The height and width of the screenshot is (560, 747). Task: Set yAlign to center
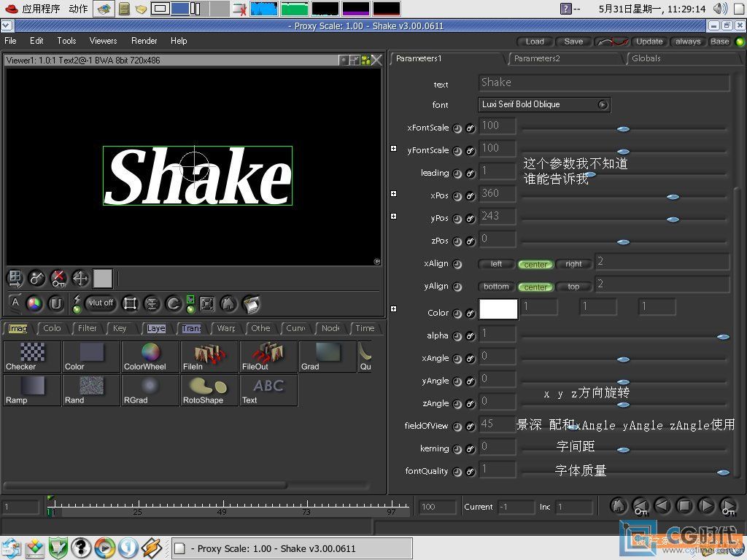(535, 287)
